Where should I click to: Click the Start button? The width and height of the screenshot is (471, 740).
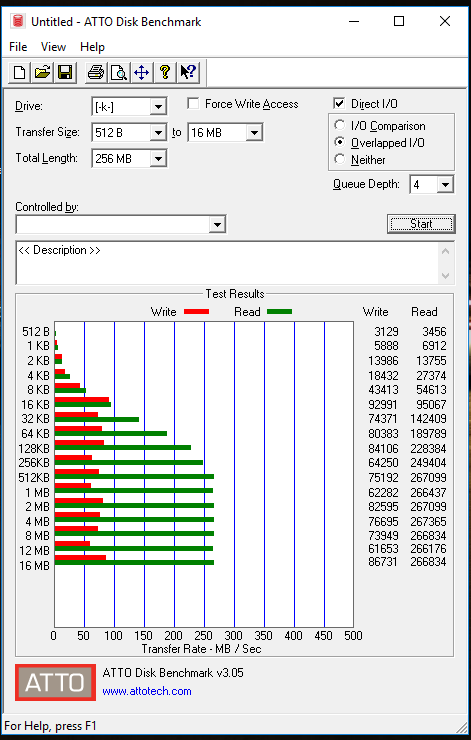[x=421, y=224]
